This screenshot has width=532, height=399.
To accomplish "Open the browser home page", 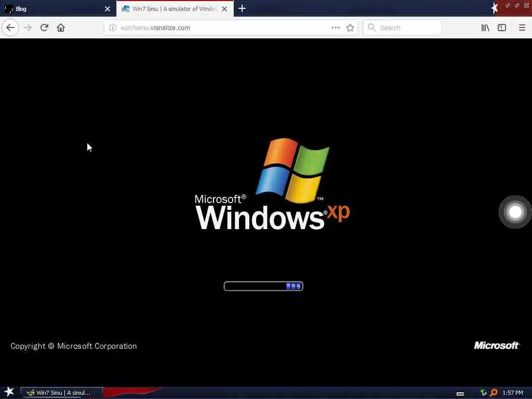I will (x=61, y=28).
